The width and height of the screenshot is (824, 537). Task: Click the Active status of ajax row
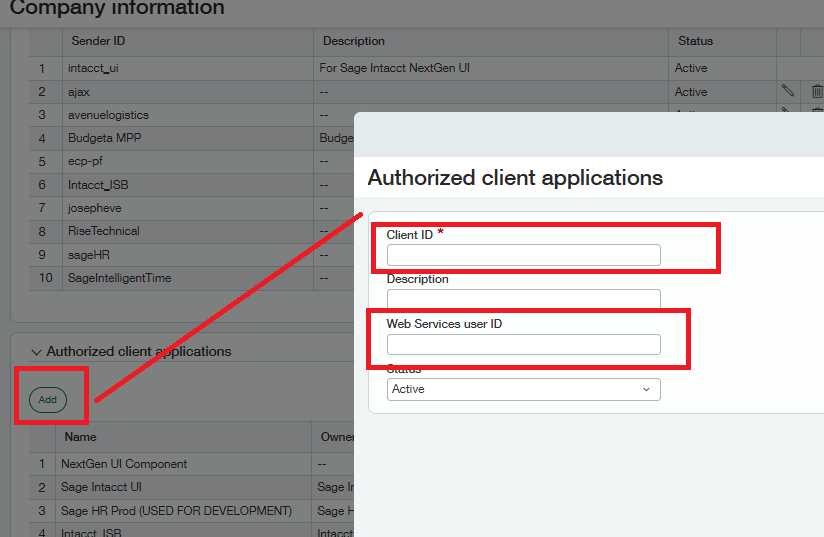tap(691, 92)
